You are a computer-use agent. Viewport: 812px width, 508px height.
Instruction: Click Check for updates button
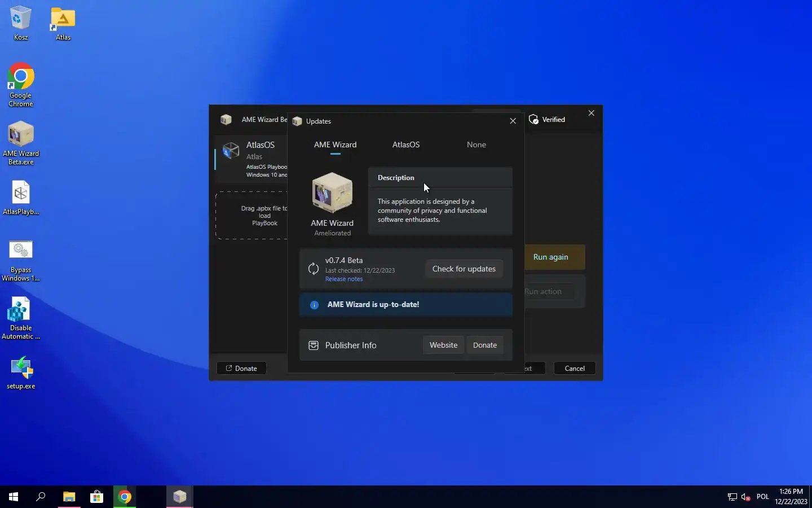pyautogui.click(x=464, y=269)
